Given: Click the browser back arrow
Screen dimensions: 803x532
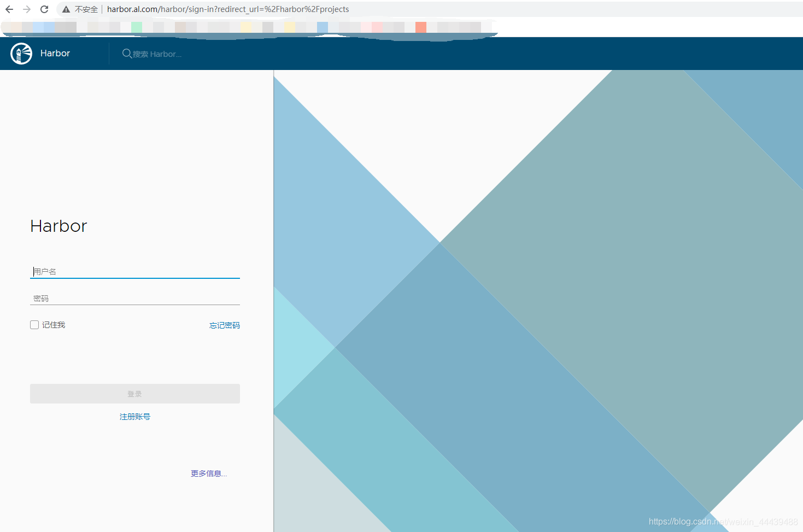Looking at the screenshot, I should click(x=9, y=9).
